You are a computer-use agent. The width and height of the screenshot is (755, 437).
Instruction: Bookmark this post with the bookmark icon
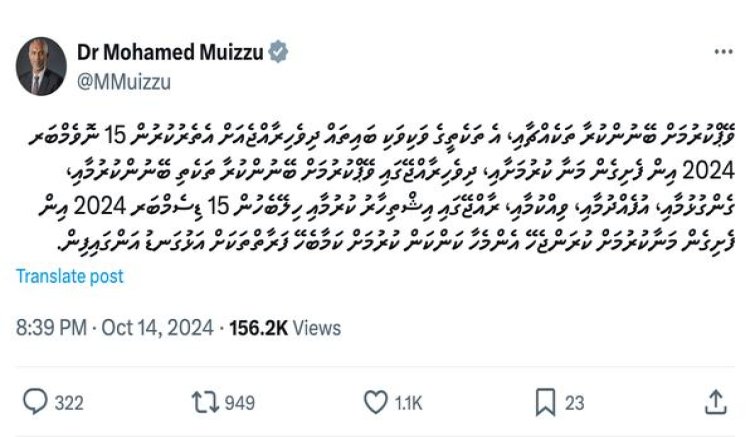[x=545, y=402]
